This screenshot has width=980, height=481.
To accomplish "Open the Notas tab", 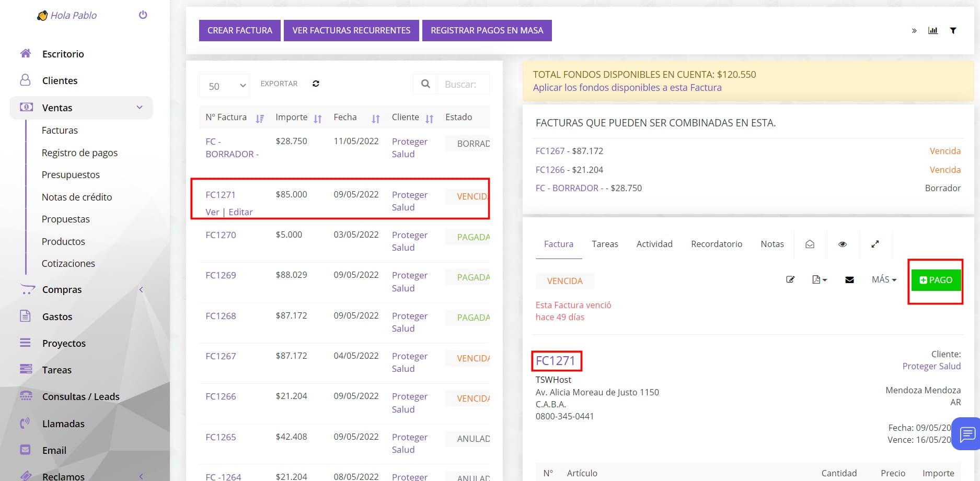I will tap(772, 244).
